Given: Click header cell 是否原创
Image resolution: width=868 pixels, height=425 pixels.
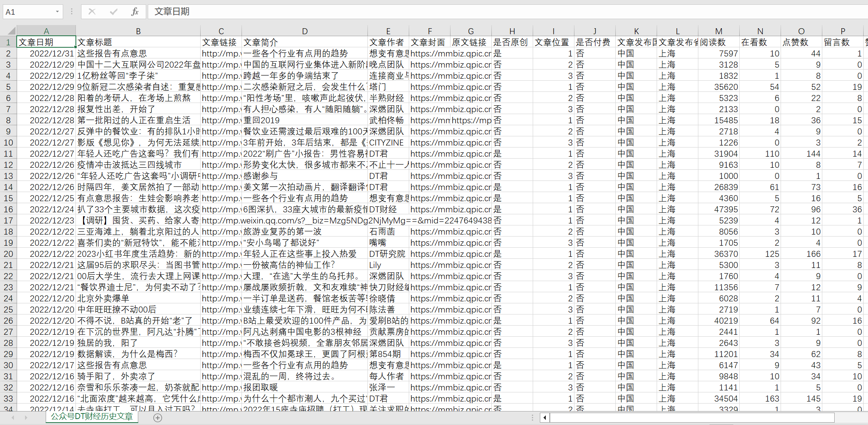Looking at the screenshot, I should point(512,42).
